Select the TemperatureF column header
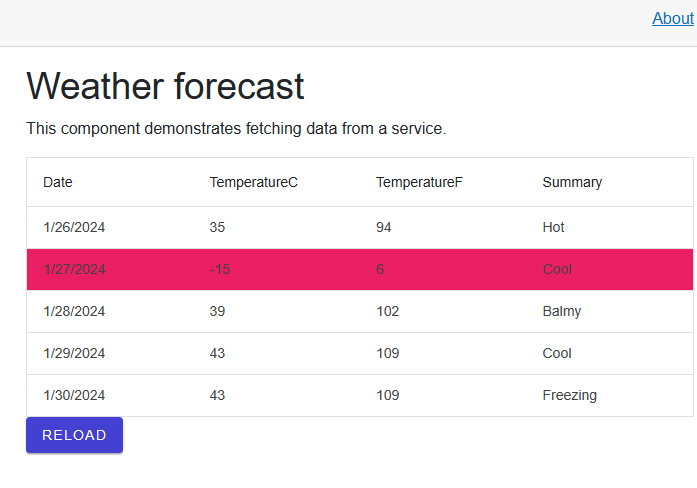The width and height of the screenshot is (697, 488). point(419,182)
